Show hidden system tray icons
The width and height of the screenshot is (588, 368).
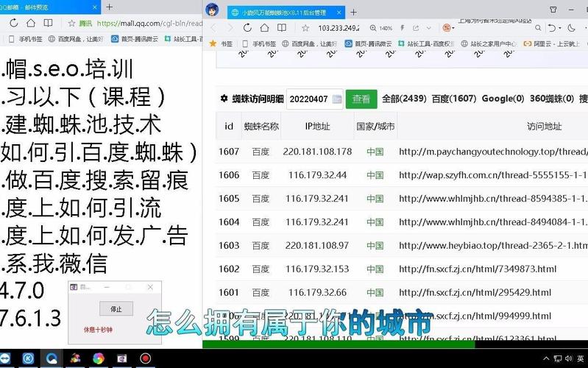tap(546, 358)
